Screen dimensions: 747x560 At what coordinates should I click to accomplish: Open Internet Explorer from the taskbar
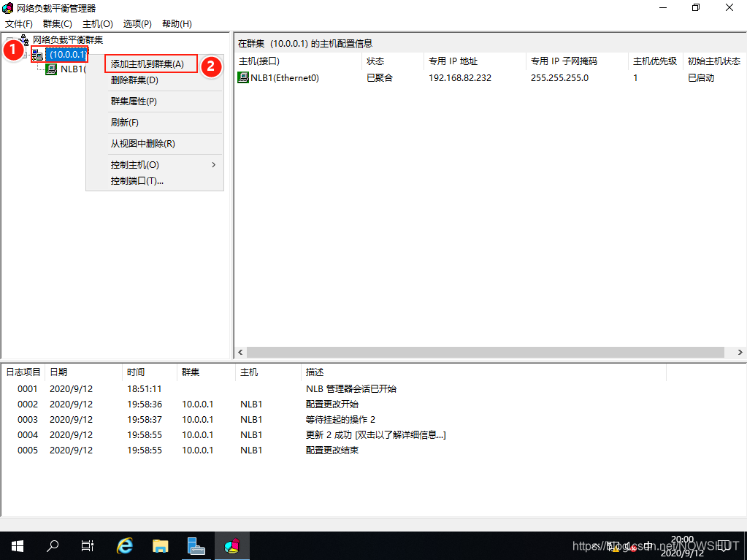point(123,545)
